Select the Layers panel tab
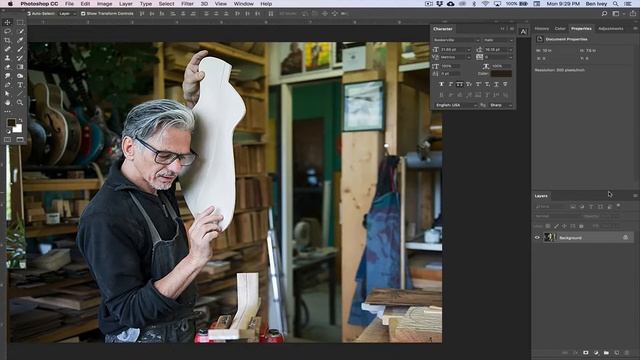This screenshot has height=360, width=640. pyautogui.click(x=541, y=196)
